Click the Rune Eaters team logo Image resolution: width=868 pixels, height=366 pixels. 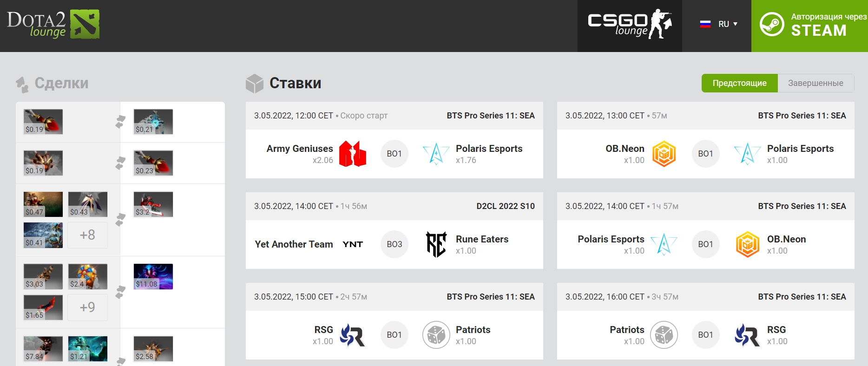coord(436,244)
